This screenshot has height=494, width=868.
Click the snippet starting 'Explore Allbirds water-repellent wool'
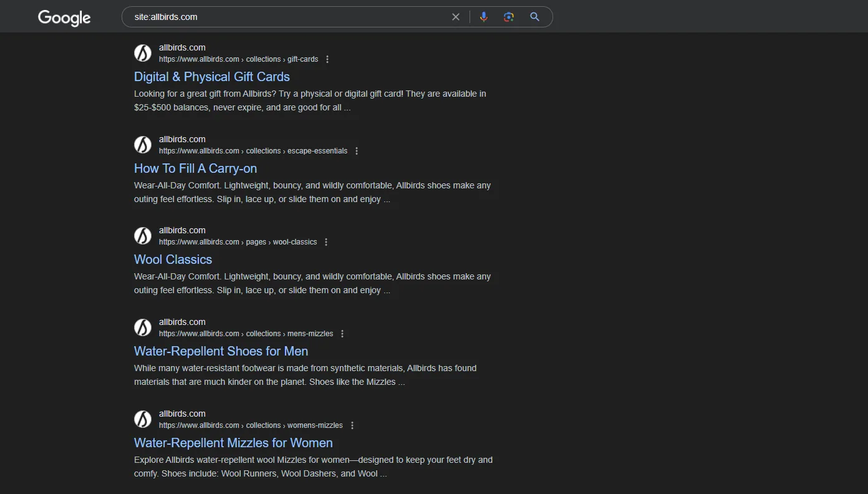click(313, 467)
